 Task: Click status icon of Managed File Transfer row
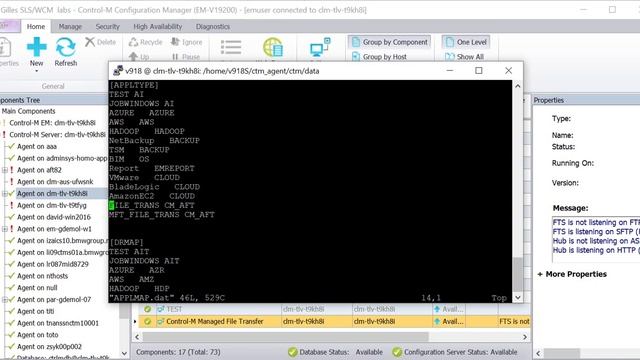click(147, 322)
